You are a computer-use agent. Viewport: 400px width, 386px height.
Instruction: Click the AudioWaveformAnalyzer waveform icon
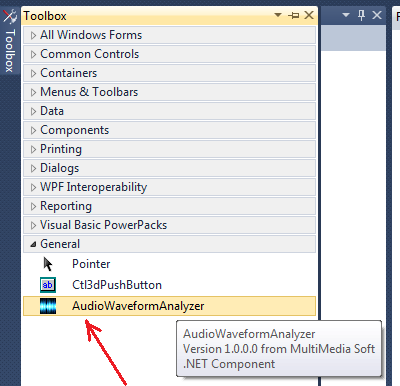pos(48,306)
